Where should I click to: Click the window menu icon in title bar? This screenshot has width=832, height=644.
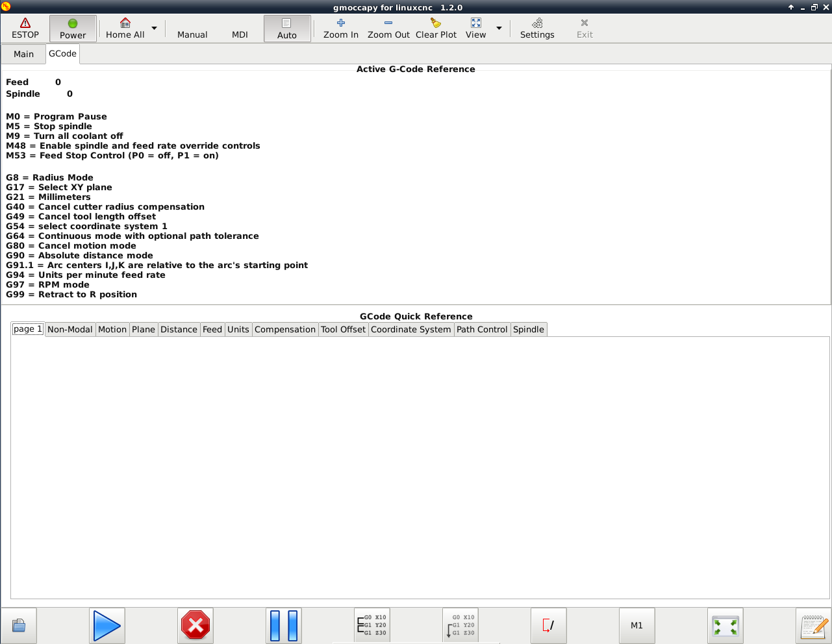click(x=6, y=7)
